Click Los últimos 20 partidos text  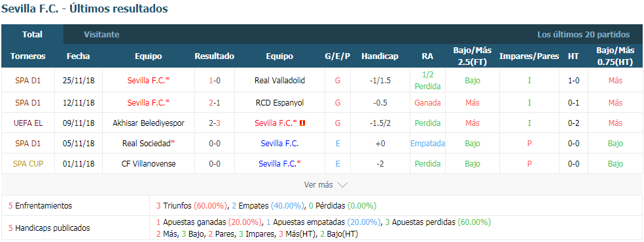583,35
